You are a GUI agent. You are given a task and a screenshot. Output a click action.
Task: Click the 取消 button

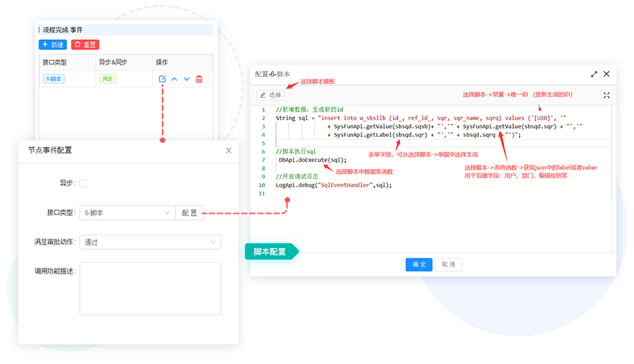pyautogui.click(x=449, y=265)
